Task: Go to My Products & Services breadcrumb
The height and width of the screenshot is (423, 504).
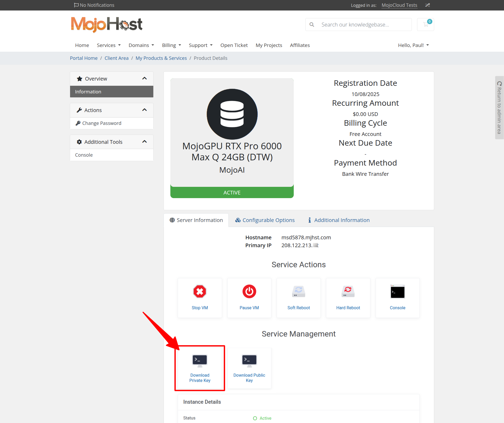Action: click(161, 58)
